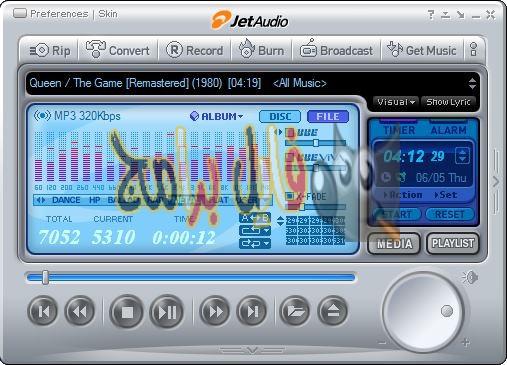Click the Rip CD toolbar icon
Screen dimensions: 507x365
pyautogui.click(x=50, y=51)
